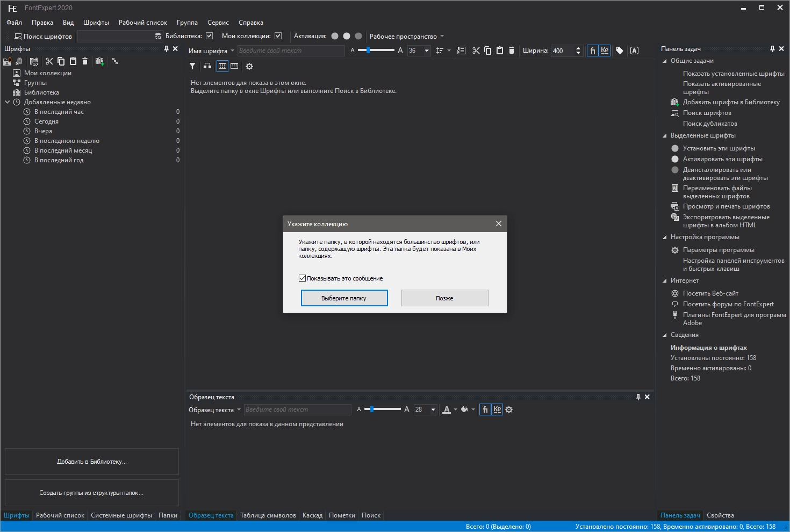Viewport: 790px width, 532px height.
Task: Toggle kerning Ke button in main toolbar
Action: 605,51
